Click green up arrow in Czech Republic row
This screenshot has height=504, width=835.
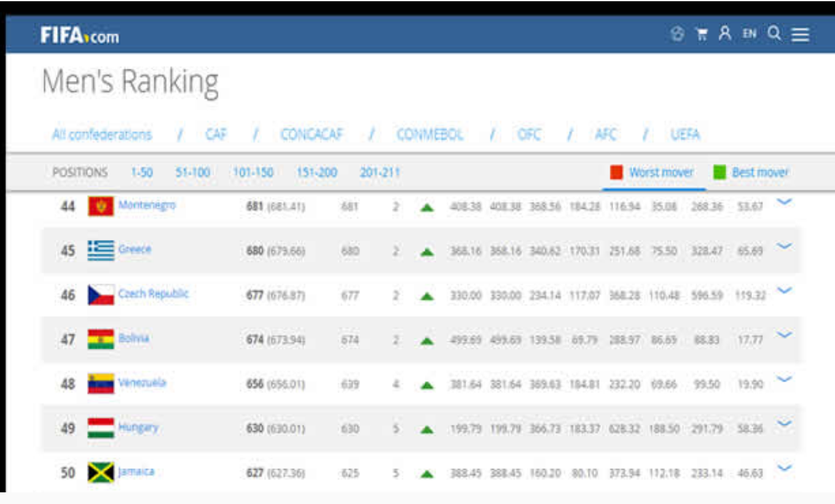[x=427, y=296]
